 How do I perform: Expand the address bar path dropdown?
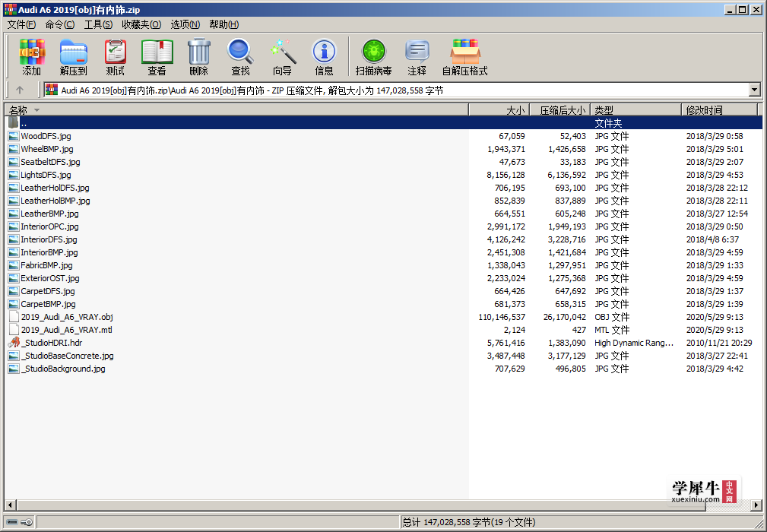754,90
